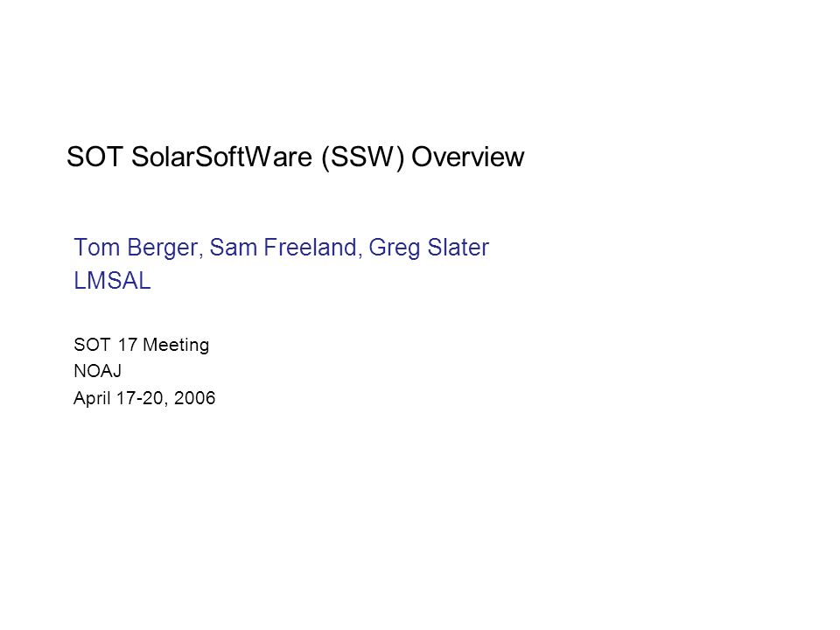Select the surname "Berger"
The image size is (840, 630).
163,248
